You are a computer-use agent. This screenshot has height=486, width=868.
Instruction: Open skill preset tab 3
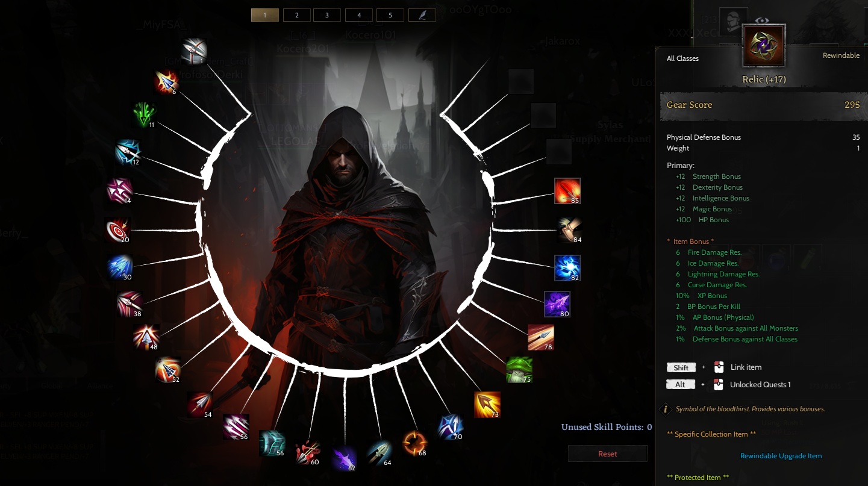click(x=328, y=15)
